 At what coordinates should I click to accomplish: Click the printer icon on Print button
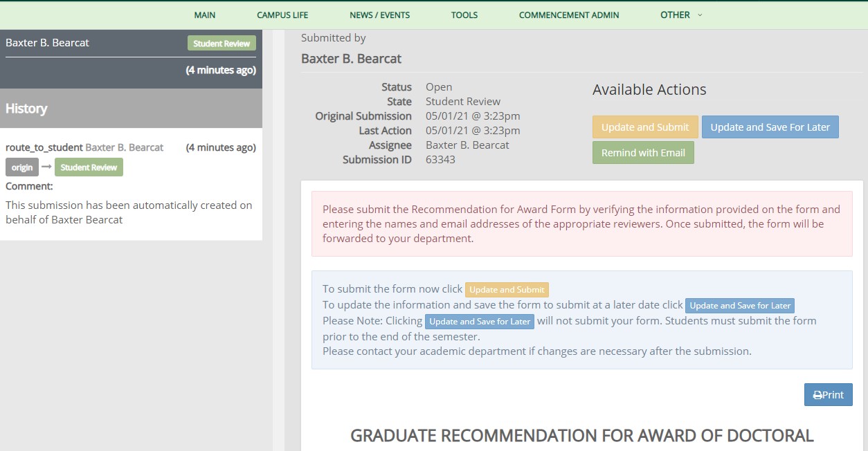(817, 395)
